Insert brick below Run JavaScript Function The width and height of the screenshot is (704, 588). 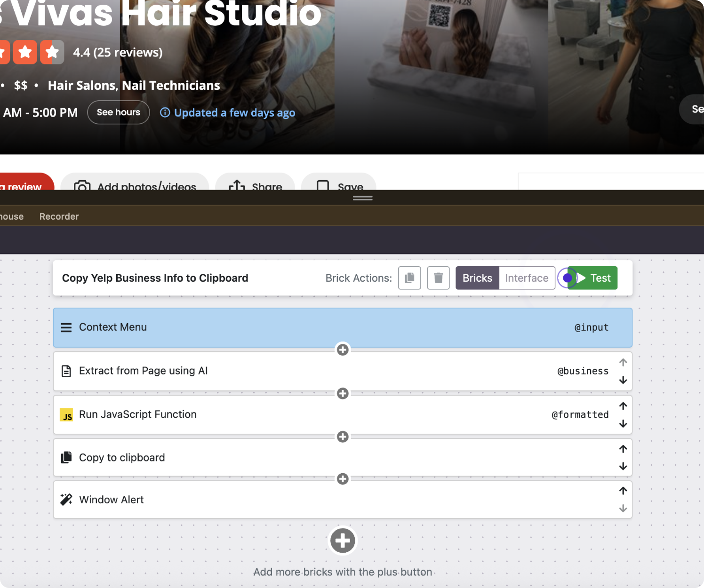point(343,437)
